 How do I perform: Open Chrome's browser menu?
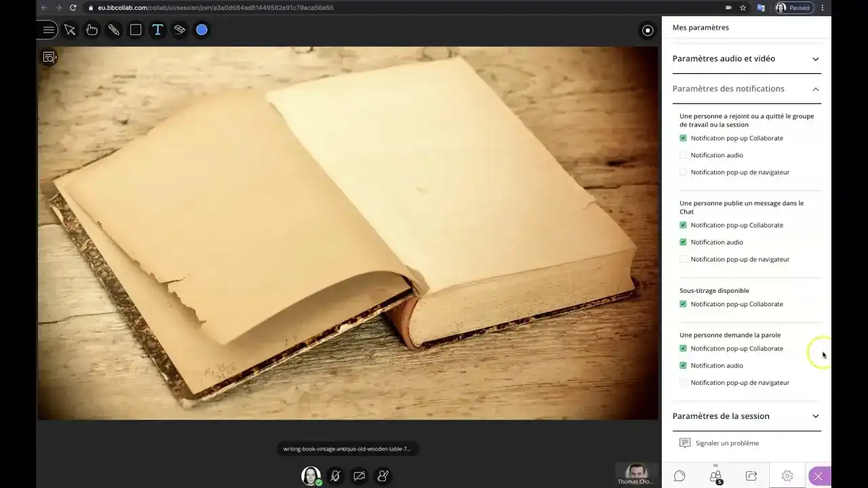tap(822, 7)
